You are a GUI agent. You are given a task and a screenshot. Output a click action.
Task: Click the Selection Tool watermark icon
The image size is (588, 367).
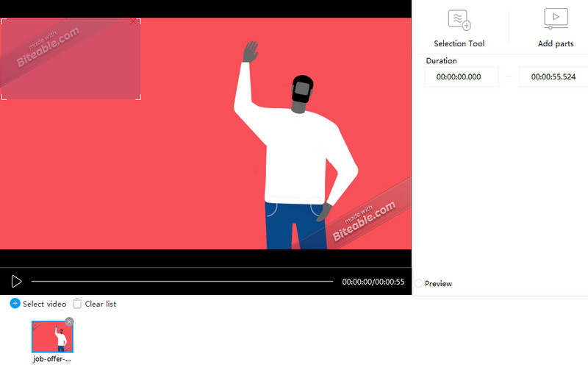point(459,20)
